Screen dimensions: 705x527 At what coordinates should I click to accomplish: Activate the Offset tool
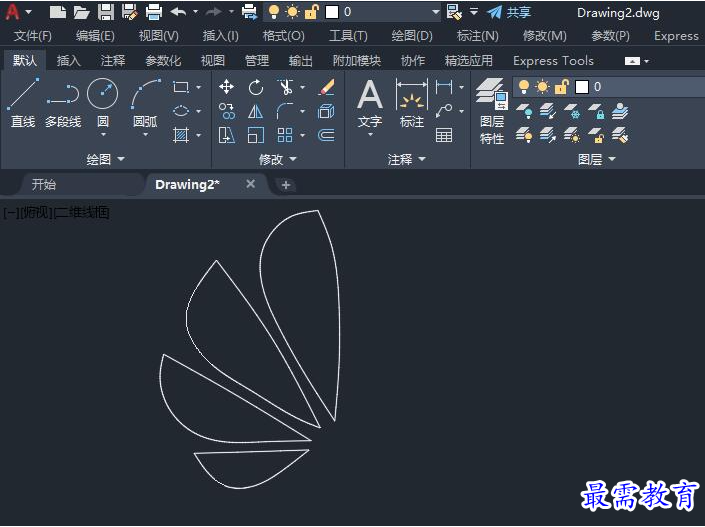(326, 135)
